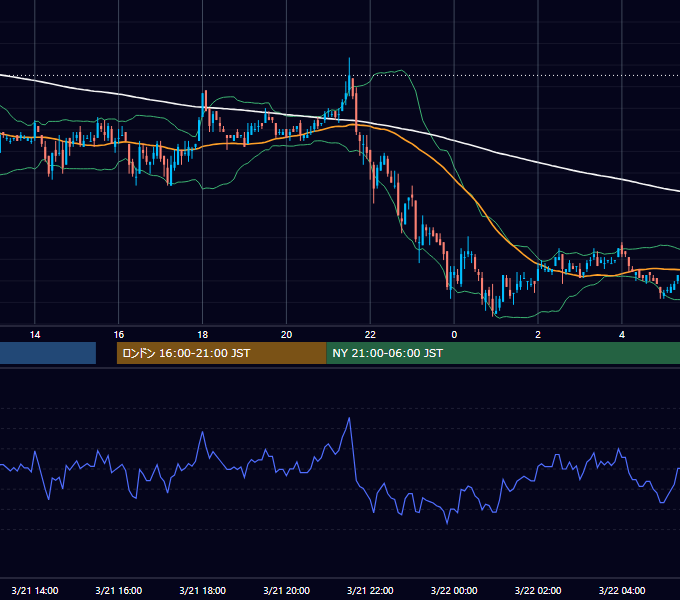Click the 16 hour label on price chart axis
Image resolution: width=680 pixels, height=600 pixels.
coord(119,335)
